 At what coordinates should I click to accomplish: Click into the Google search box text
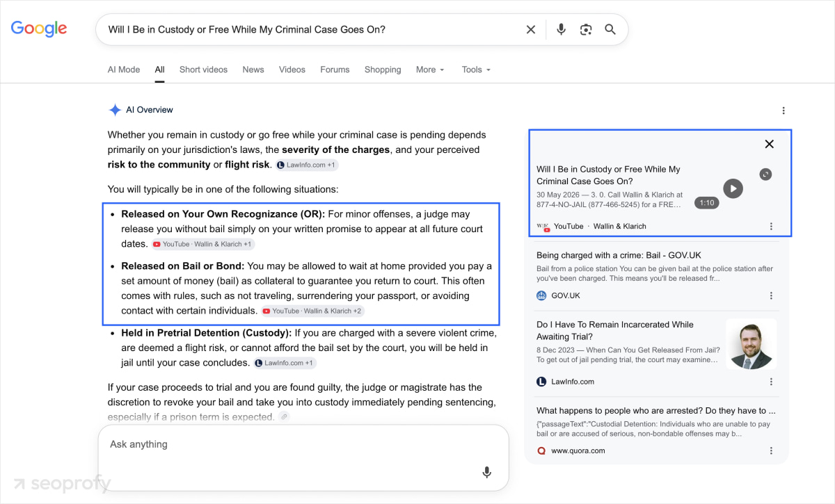click(x=246, y=29)
